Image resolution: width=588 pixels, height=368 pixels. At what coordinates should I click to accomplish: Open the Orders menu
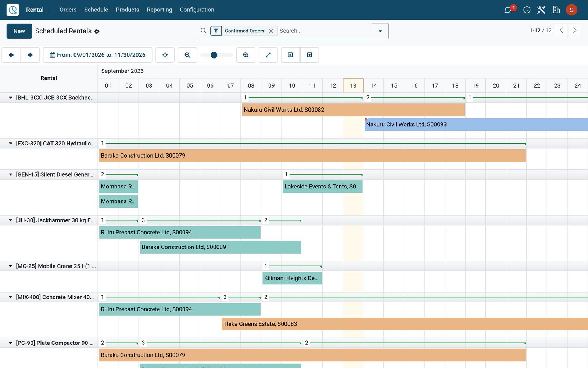tap(68, 10)
